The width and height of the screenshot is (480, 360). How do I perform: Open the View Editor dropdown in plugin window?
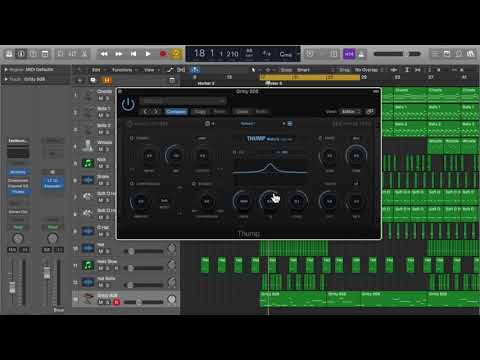350,112
